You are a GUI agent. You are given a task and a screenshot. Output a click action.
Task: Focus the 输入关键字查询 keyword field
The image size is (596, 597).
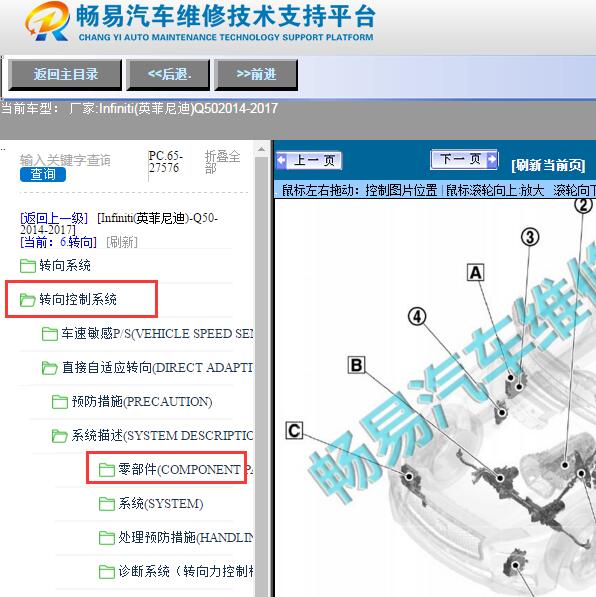pos(65,160)
